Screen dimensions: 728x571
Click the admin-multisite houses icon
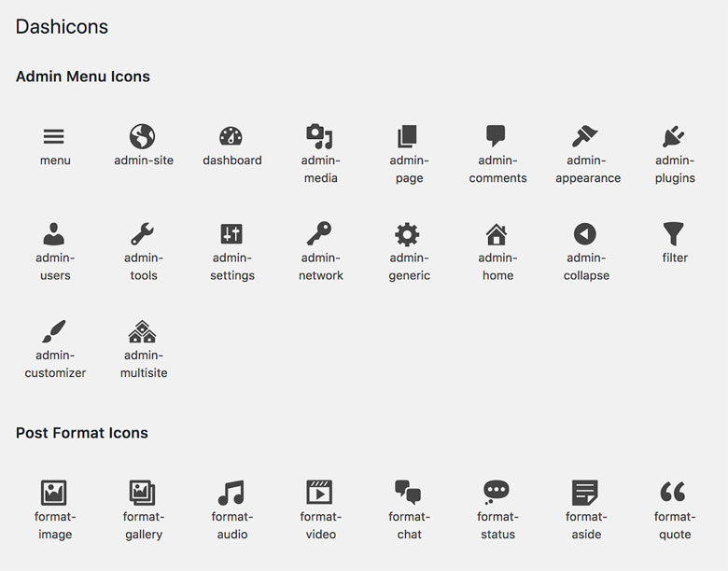[x=143, y=331]
